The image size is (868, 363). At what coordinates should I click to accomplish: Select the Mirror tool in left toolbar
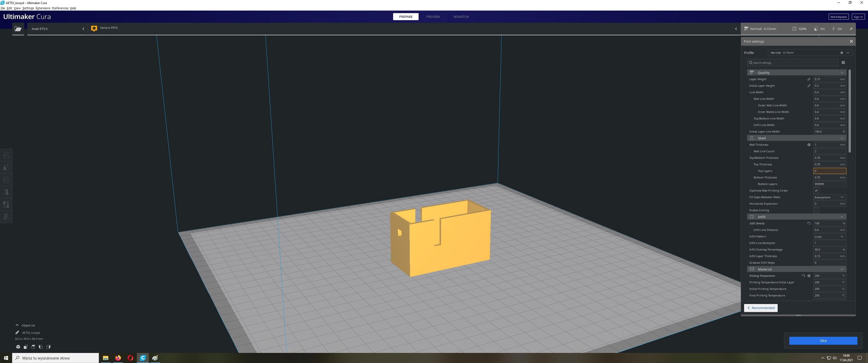click(6, 192)
